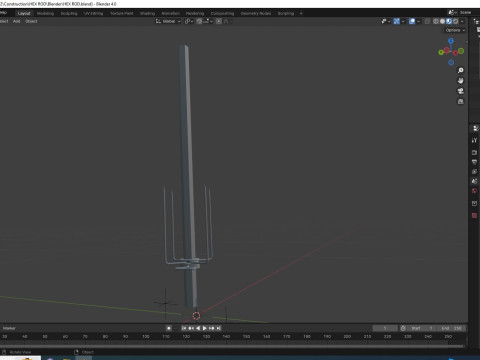Image resolution: width=480 pixels, height=360 pixels.
Task: Toggle X-ray mode
Action: (x=427, y=21)
